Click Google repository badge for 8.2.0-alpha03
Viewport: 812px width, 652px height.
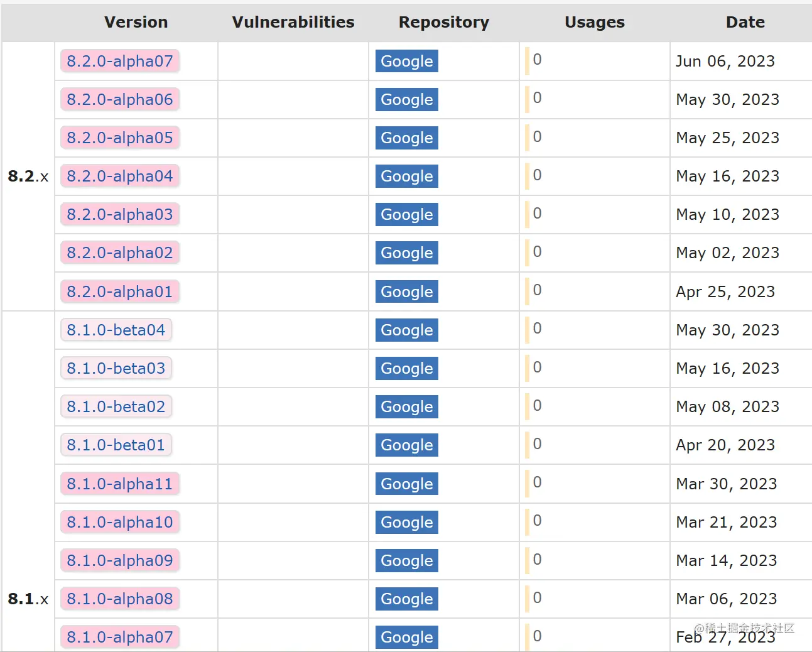point(407,214)
